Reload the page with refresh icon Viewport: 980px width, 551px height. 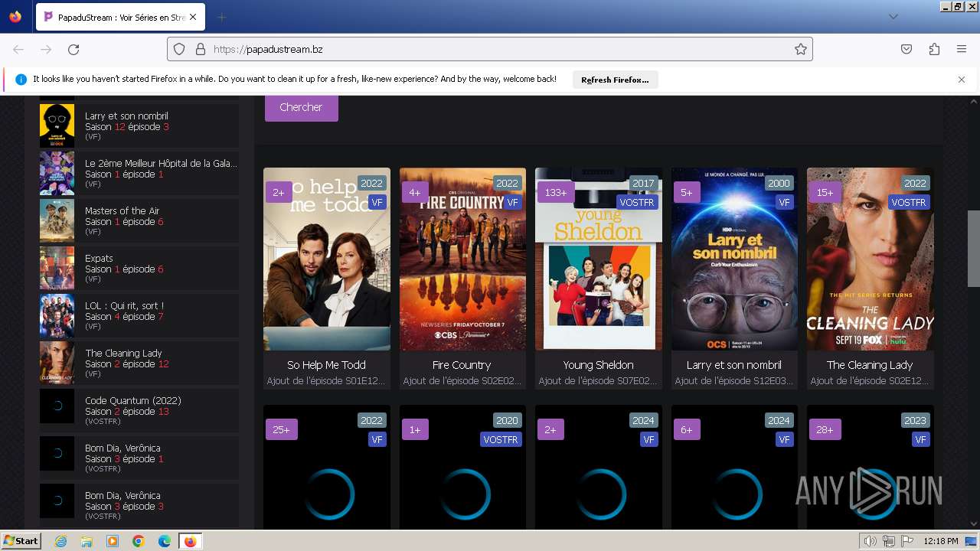[x=73, y=49]
